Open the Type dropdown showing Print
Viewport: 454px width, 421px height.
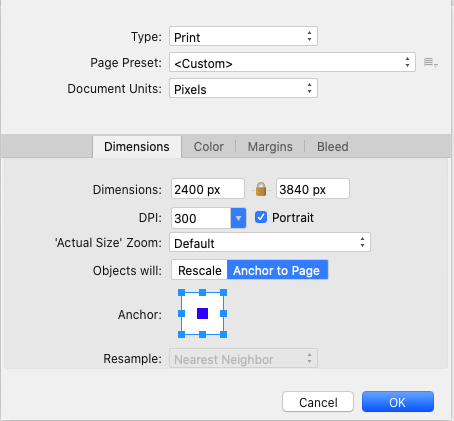click(243, 36)
